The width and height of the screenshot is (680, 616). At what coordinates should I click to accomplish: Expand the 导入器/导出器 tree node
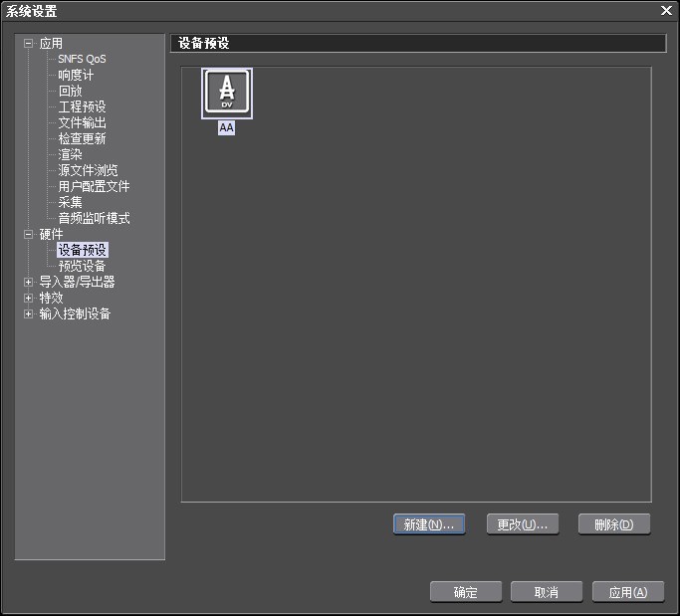(29, 282)
